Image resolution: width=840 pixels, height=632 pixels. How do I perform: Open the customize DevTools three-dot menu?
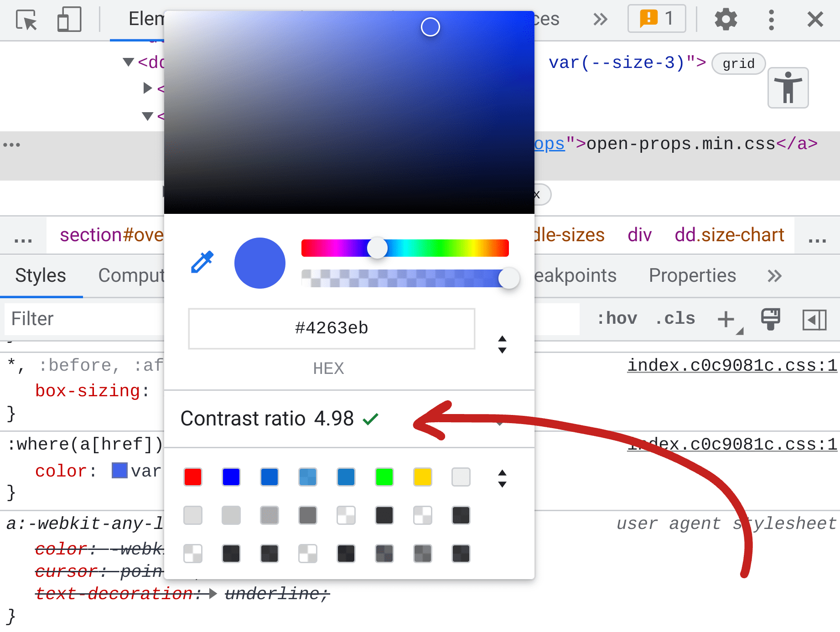[x=771, y=19]
